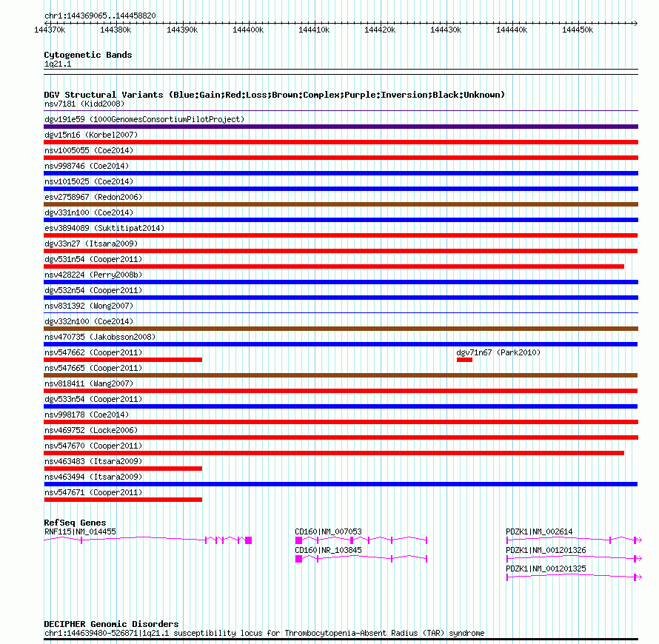The height and width of the screenshot is (644, 659).
Task: Open the DGV Structural Variants track title
Action: point(275,95)
